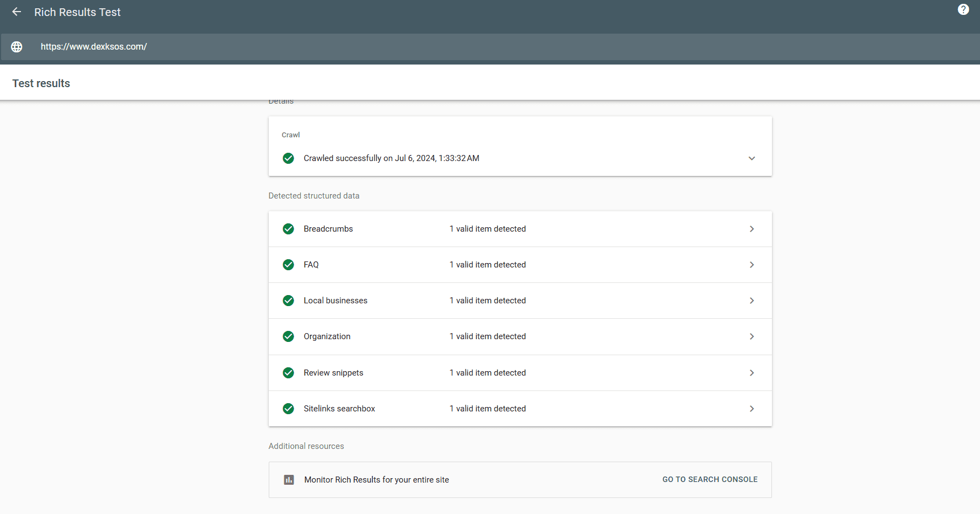Screen dimensions: 980x514
Task: Open the help question mark icon
Action: coord(963,9)
